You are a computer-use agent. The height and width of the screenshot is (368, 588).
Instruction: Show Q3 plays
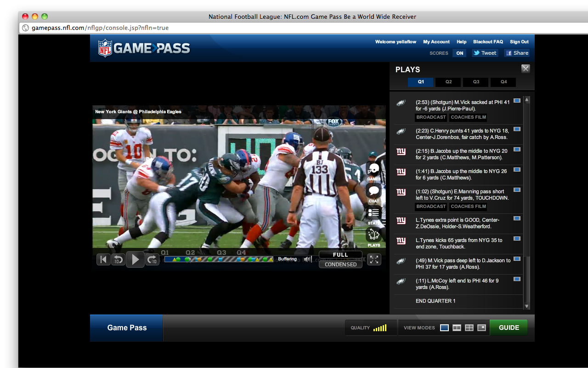click(x=476, y=82)
